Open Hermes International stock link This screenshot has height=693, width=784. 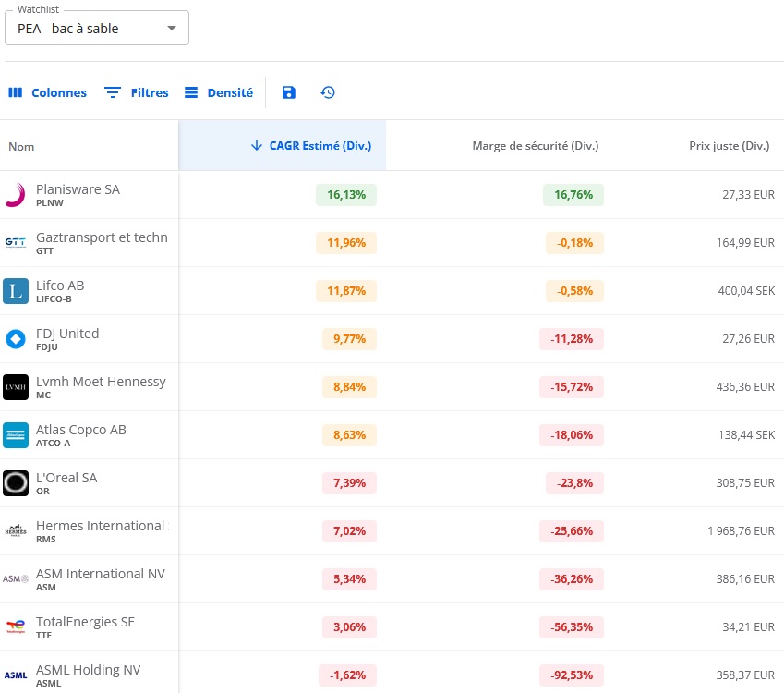[100, 526]
